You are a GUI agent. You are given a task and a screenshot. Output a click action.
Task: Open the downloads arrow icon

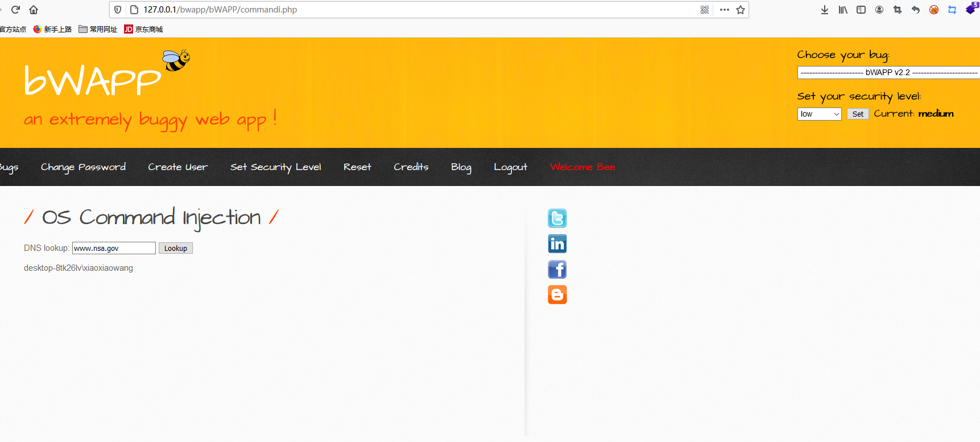pyautogui.click(x=825, y=10)
